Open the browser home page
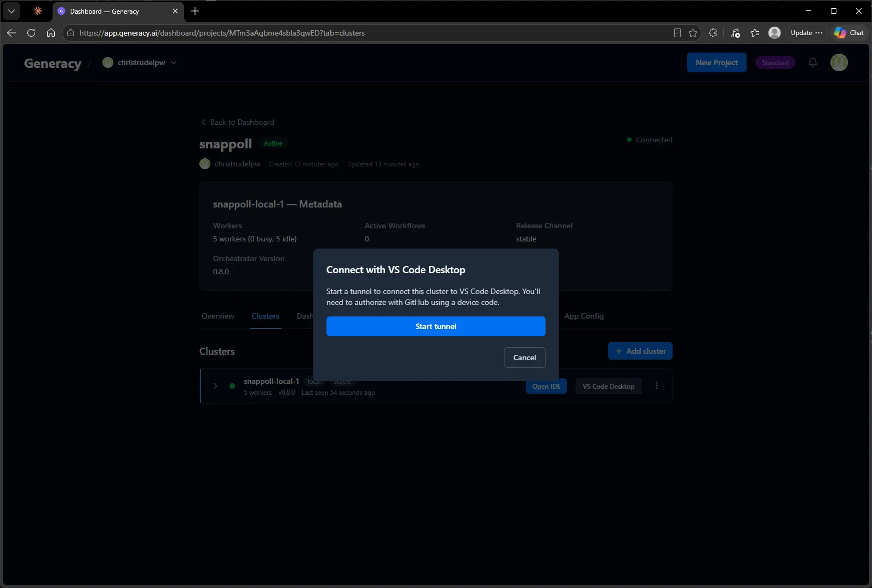 [51, 33]
